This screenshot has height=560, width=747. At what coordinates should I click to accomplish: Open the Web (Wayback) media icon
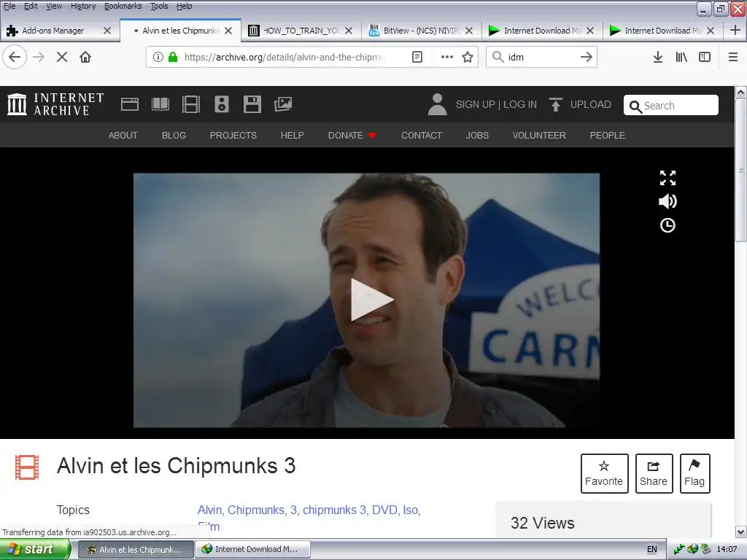pyautogui.click(x=130, y=104)
